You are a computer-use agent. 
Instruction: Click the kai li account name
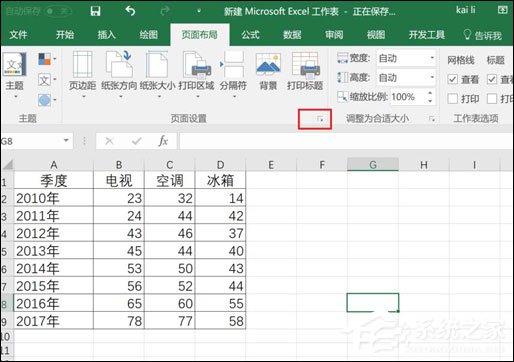pyautogui.click(x=465, y=10)
